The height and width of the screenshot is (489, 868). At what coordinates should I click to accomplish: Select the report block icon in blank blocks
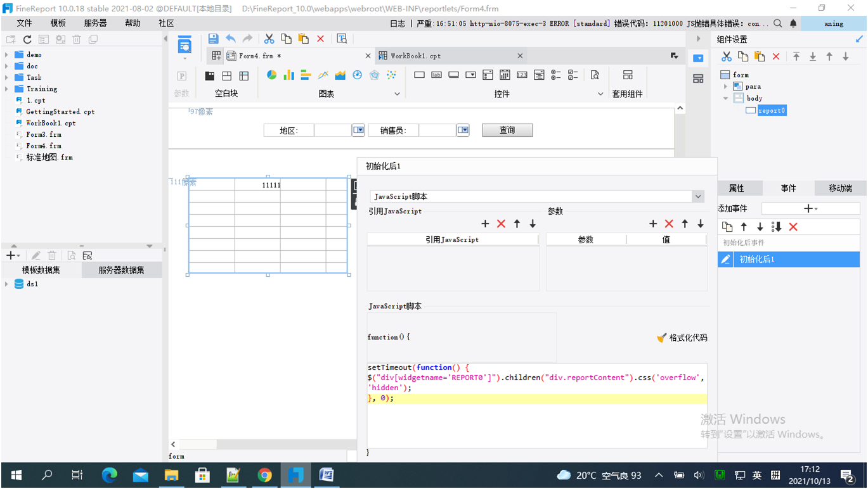click(x=243, y=75)
